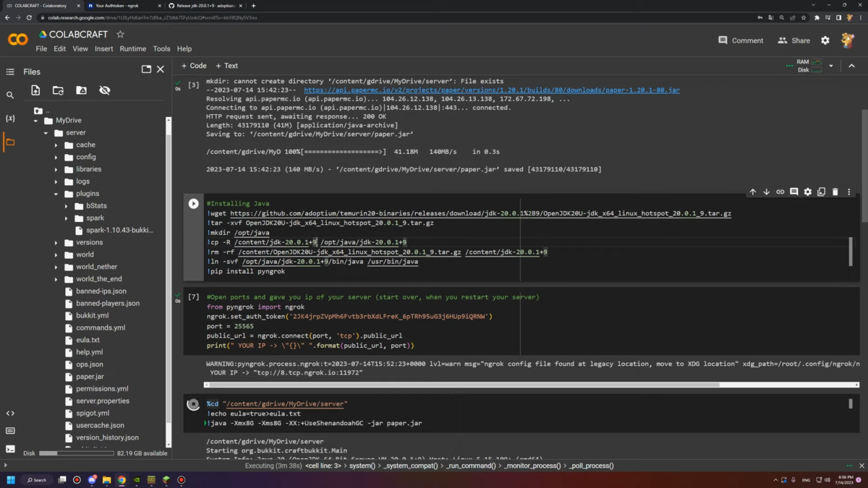Click the taskbar Search box
This screenshot has width=868, height=488.
click(x=37, y=480)
